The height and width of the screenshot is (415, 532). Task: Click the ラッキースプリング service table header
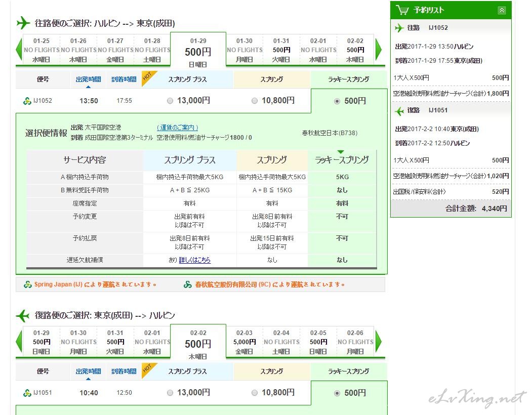tap(342, 160)
